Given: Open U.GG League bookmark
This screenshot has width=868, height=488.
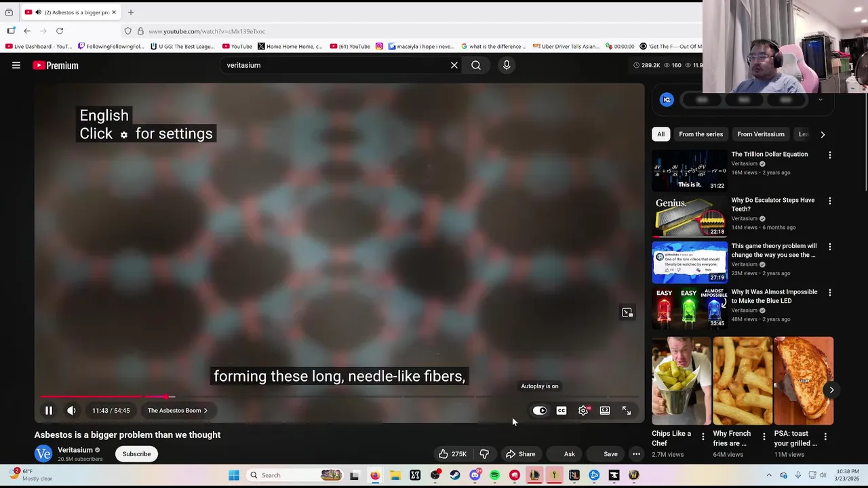Looking at the screenshot, I should [x=182, y=46].
